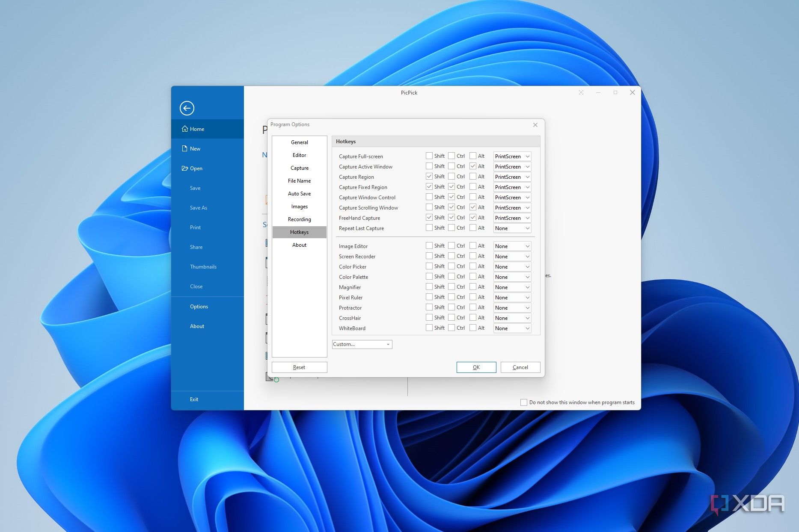Open key dropdown for CrossHair
This screenshot has height=532, width=799.
coord(512,318)
